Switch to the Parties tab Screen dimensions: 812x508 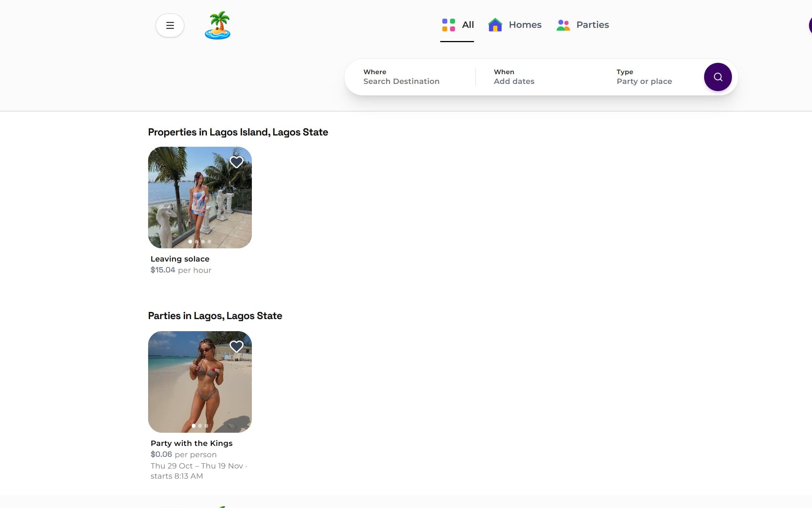[582, 25]
